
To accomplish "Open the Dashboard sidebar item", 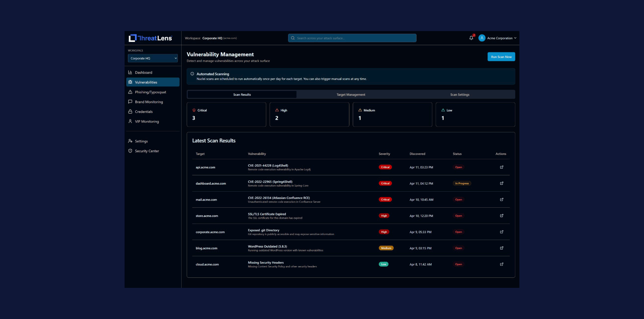I will [x=143, y=72].
